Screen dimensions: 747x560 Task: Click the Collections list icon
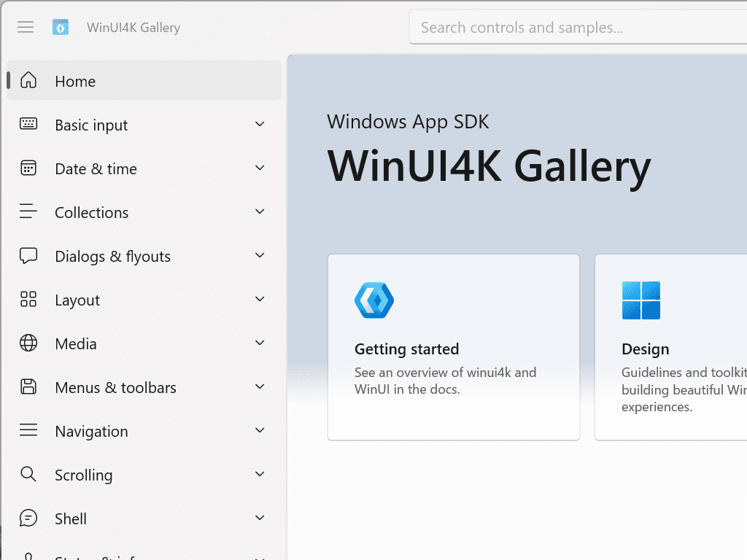tap(28, 211)
